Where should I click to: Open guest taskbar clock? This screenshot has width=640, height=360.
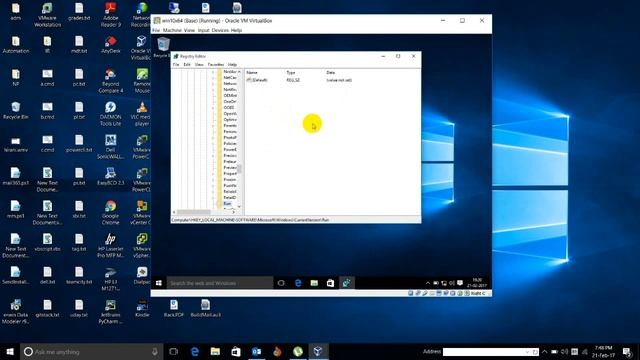point(476,283)
